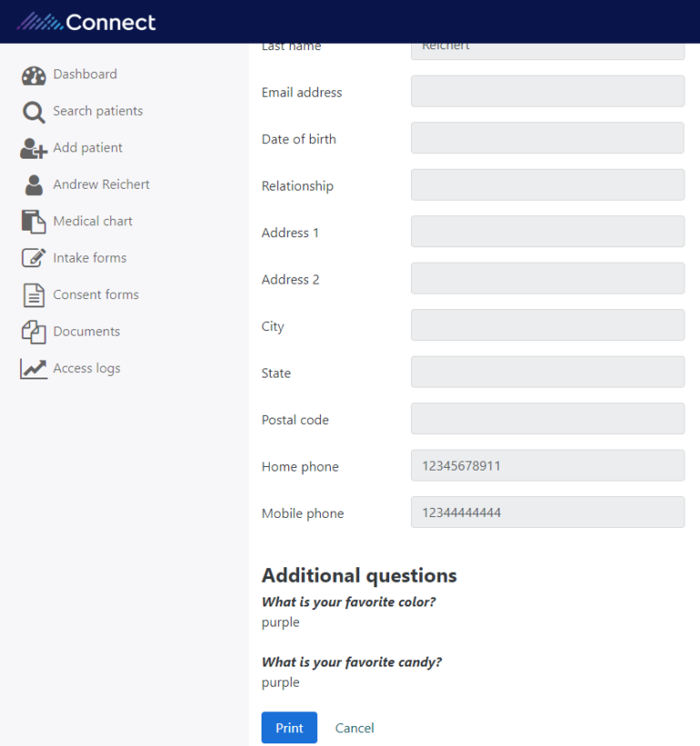Click the Postal code field
This screenshot has width=700, height=746.
pyautogui.click(x=548, y=419)
